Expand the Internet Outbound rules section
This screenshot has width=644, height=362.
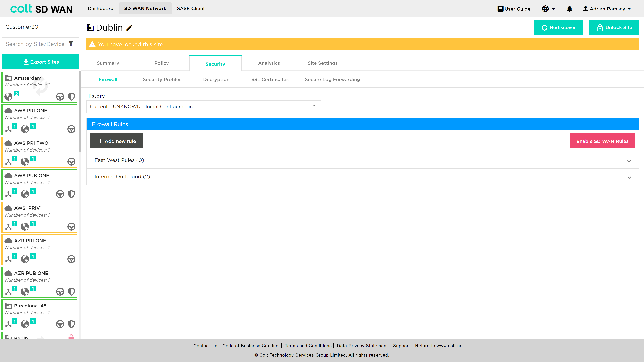point(362,177)
